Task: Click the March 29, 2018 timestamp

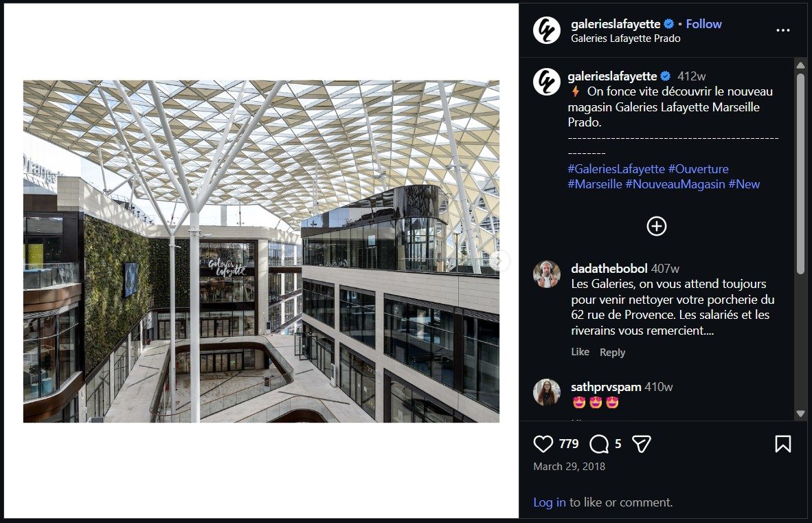Action: (569, 466)
